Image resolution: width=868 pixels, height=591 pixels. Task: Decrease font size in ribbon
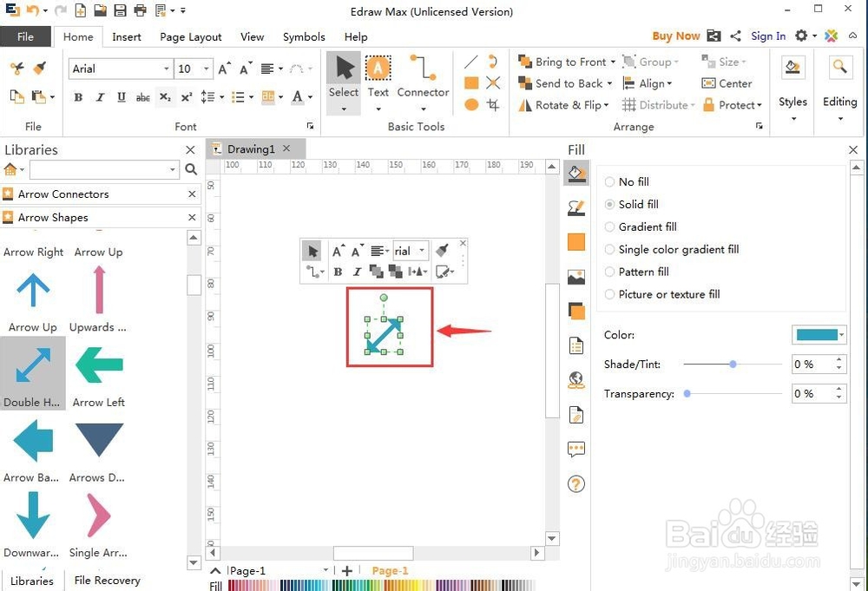pos(246,69)
